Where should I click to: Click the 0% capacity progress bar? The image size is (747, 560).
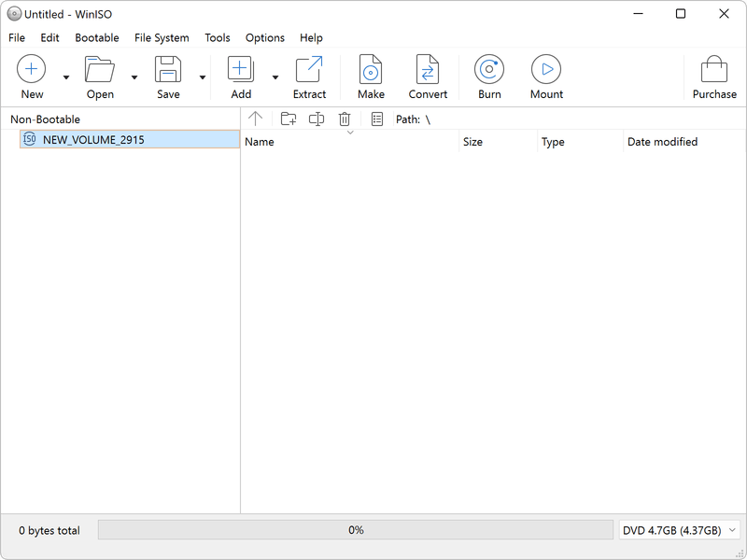coord(356,530)
